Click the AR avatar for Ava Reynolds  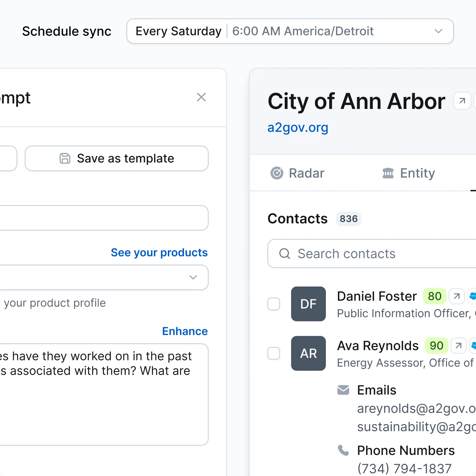click(308, 353)
